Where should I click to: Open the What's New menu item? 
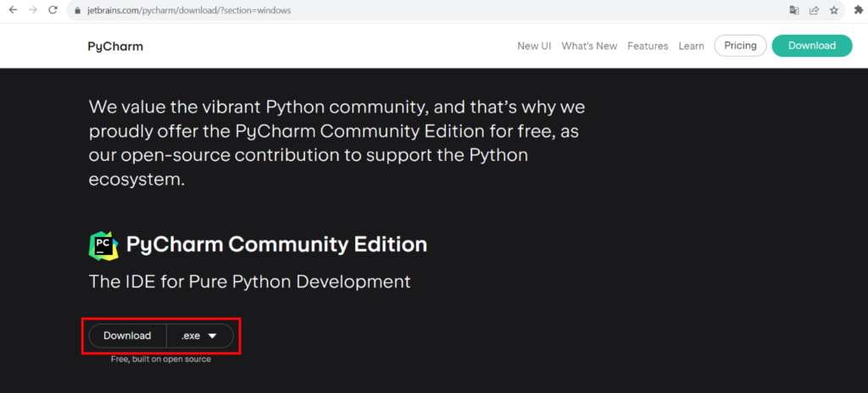(x=589, y=46)
